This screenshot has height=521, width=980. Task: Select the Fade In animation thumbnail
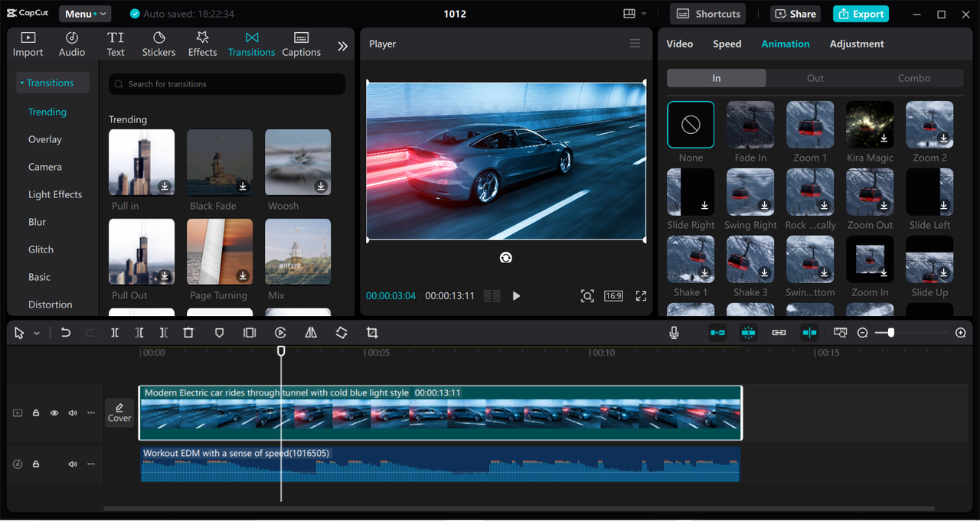[x=750, y=125]
